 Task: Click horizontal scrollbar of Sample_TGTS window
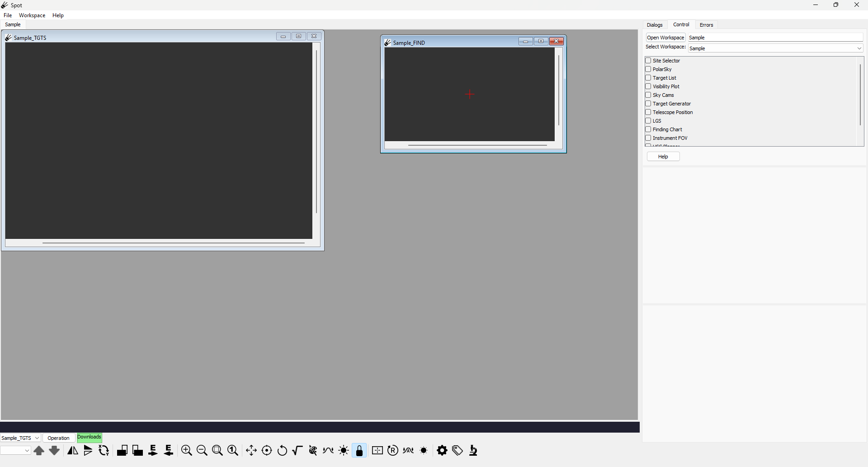tap(174, 243)
